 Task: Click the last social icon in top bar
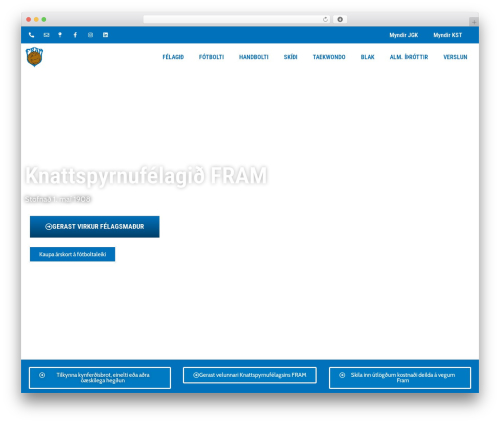(x=105, y=35)
